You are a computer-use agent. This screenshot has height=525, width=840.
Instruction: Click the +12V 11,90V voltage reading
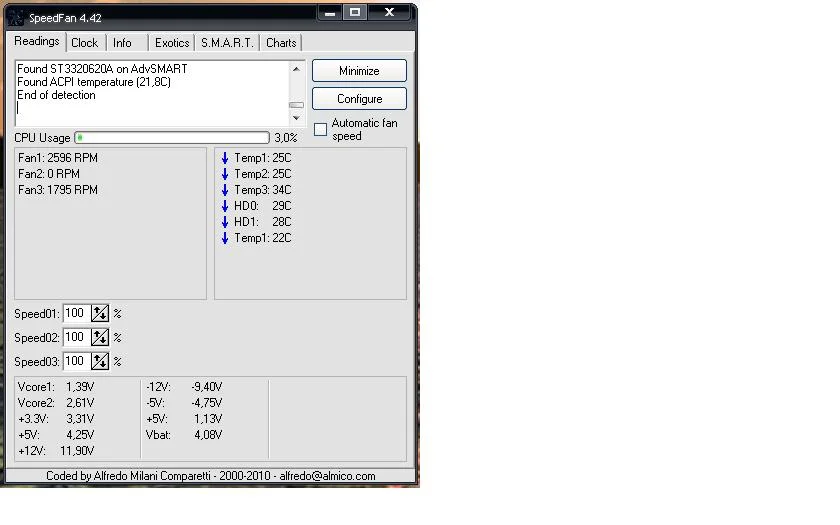[x=56, y=451]
